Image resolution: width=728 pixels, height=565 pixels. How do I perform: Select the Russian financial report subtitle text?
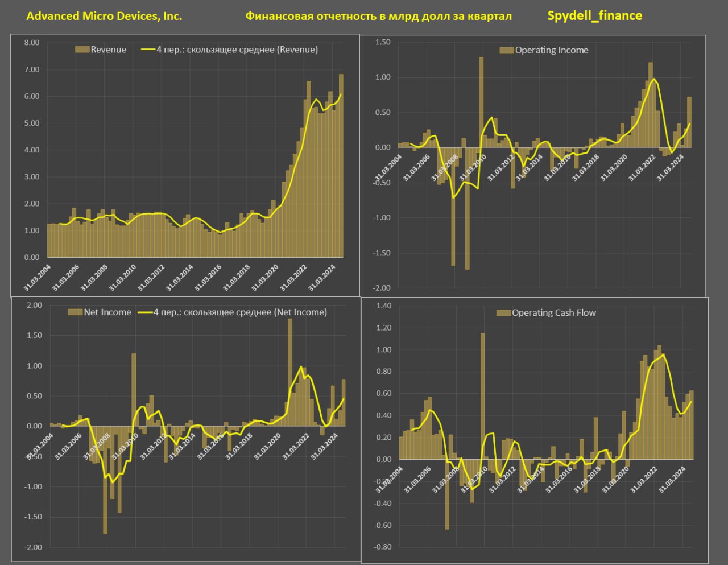[378, 16]
